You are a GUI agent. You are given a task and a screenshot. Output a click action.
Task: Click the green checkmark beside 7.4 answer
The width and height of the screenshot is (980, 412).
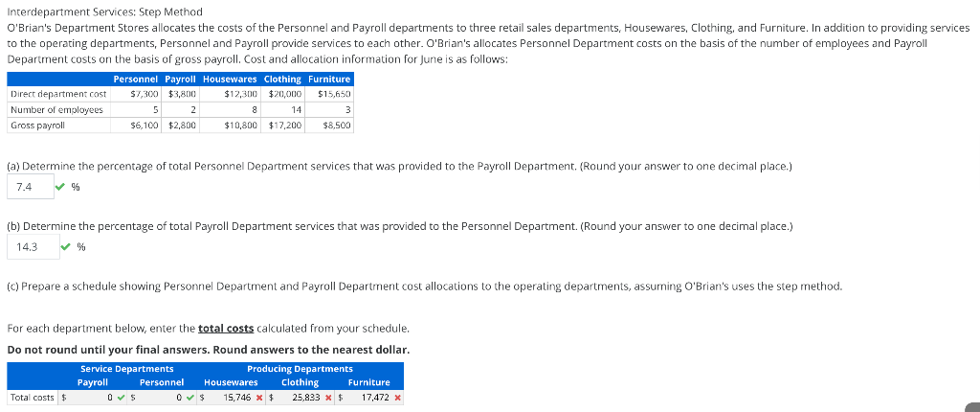tap(58, 187)
